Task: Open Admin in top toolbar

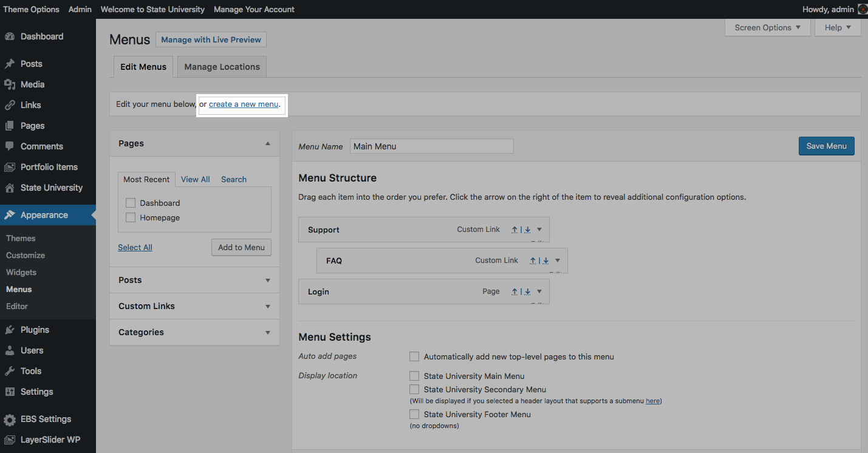Action: [80, 9]
